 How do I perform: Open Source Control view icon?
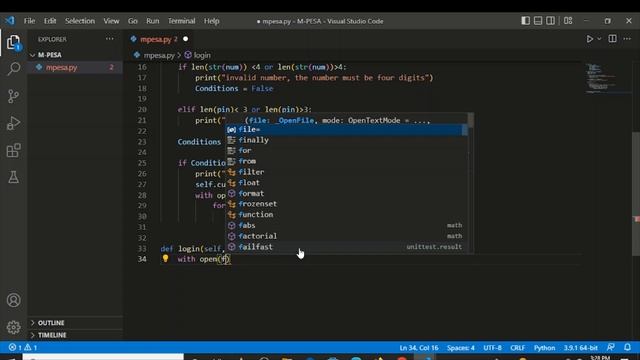coord(13,96)
